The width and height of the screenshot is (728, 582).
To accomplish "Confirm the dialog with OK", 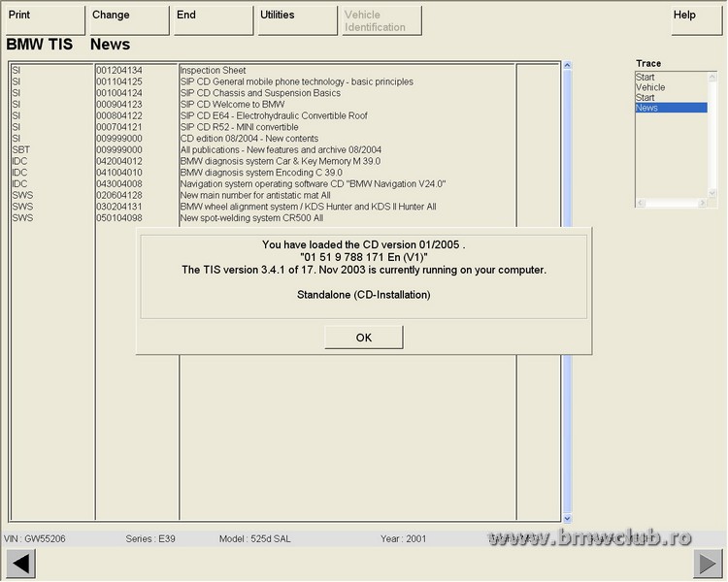I will (364, 338).
